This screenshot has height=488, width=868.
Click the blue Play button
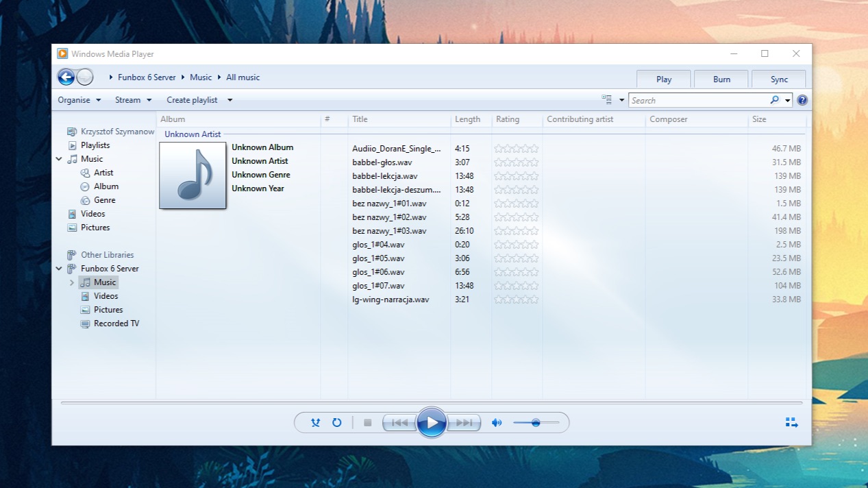coord(432,423)
